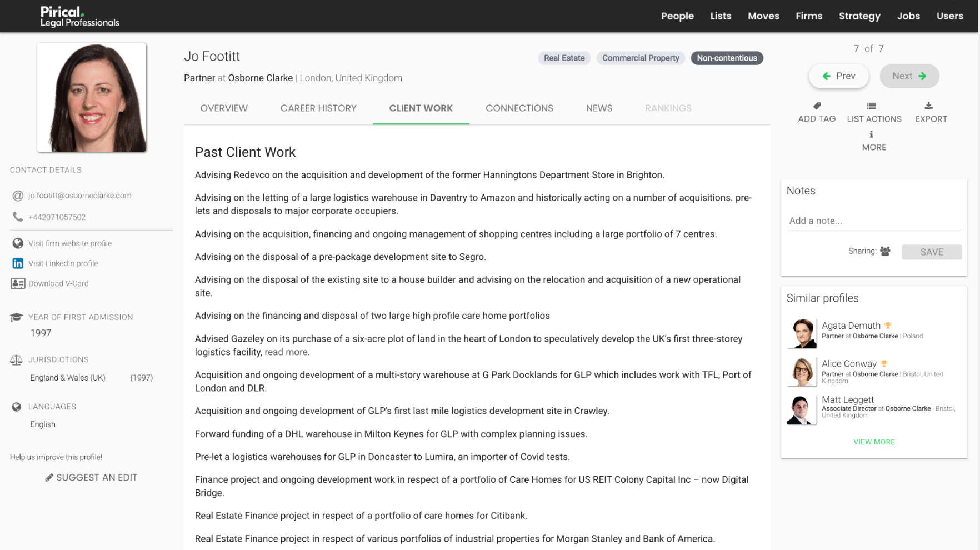Open the News tab

[599, 108]
